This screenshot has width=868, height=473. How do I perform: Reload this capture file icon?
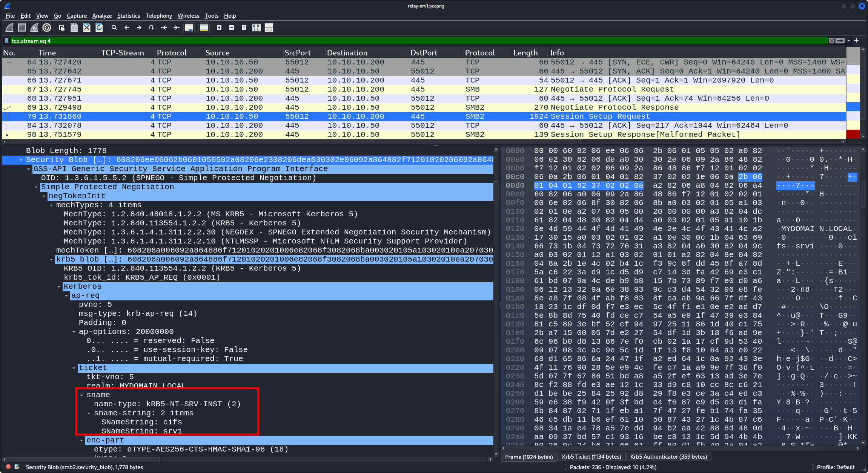[99, 28]
